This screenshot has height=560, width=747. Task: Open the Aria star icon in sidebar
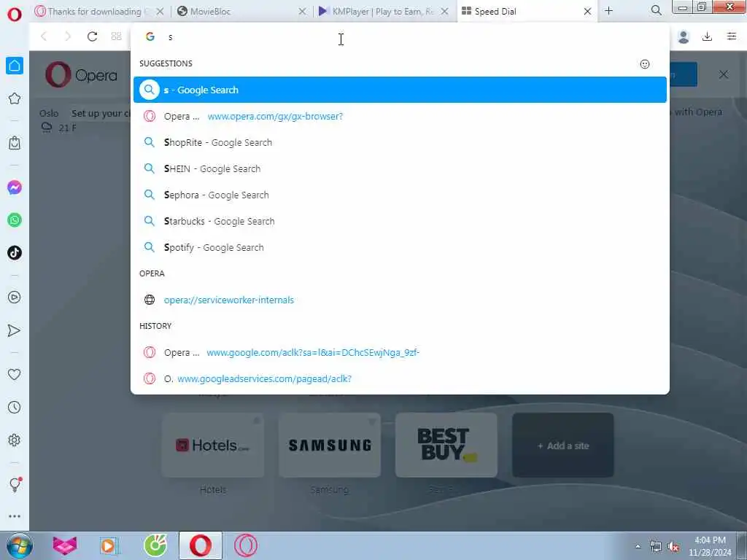point(15,98)
